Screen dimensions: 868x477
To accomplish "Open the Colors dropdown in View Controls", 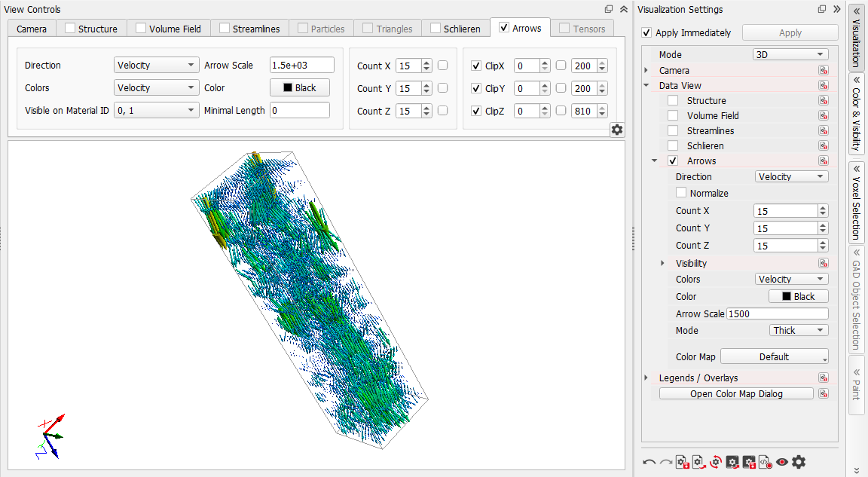I will point(156,87).
